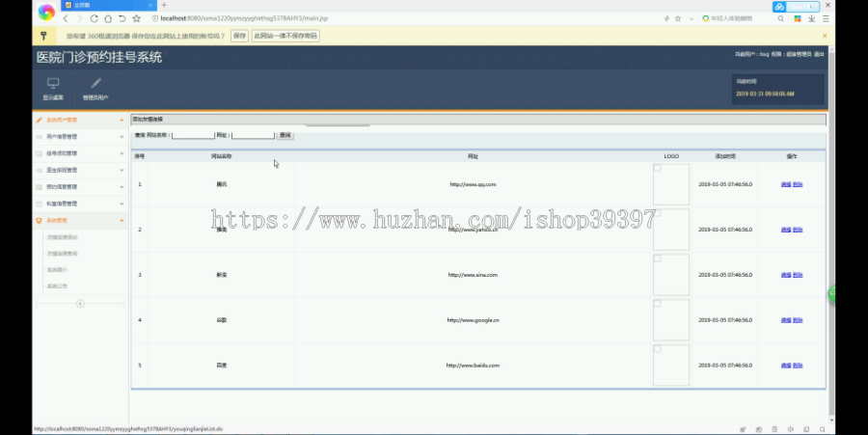Bookmark page with star icon beside home
This screenshot has width=868, height=435.
coord(136,18)
